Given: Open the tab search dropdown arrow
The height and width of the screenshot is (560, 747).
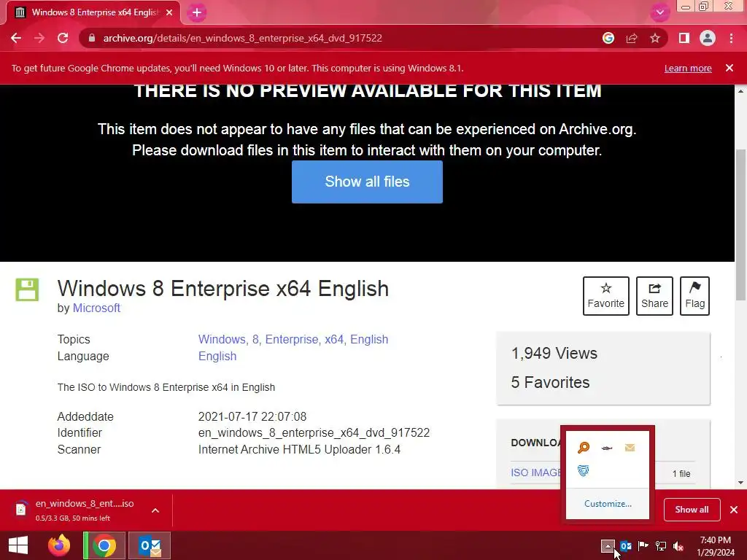Looking at the screenshot, I should pos(659,13).
